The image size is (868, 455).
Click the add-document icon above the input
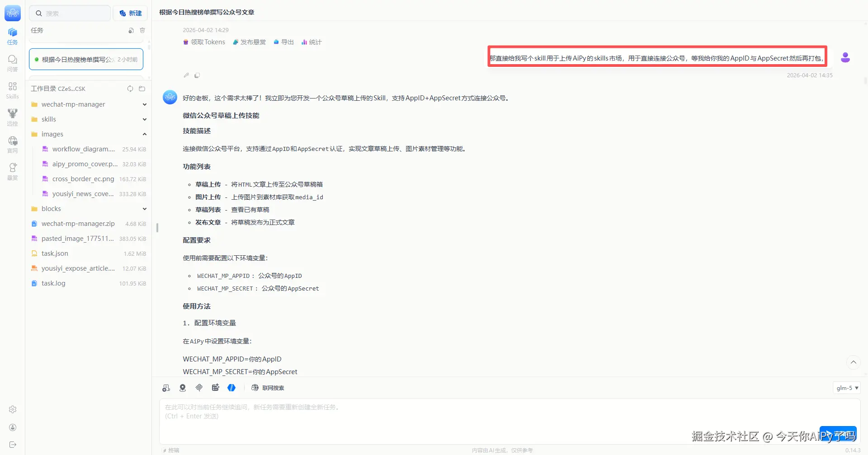point(166,388)
